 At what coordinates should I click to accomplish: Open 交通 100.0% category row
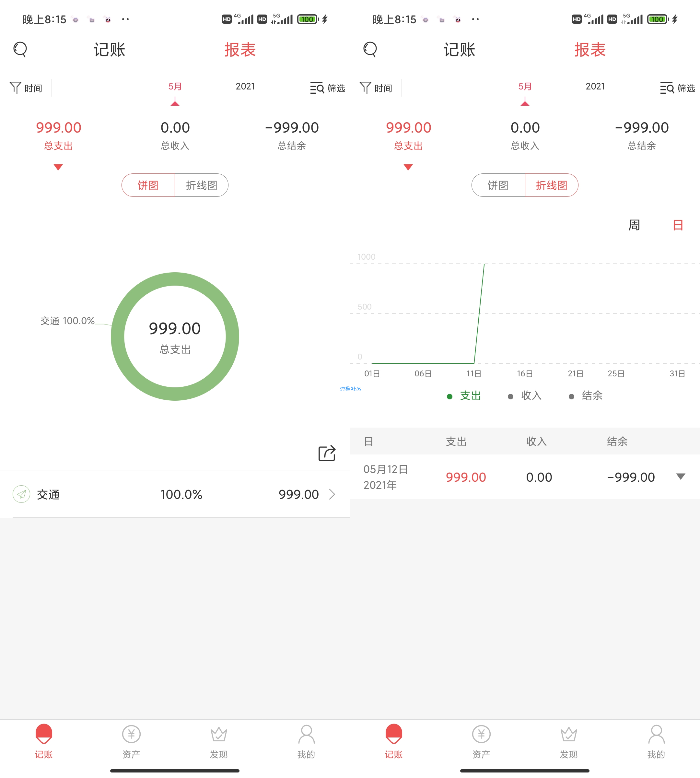point(175,494)
